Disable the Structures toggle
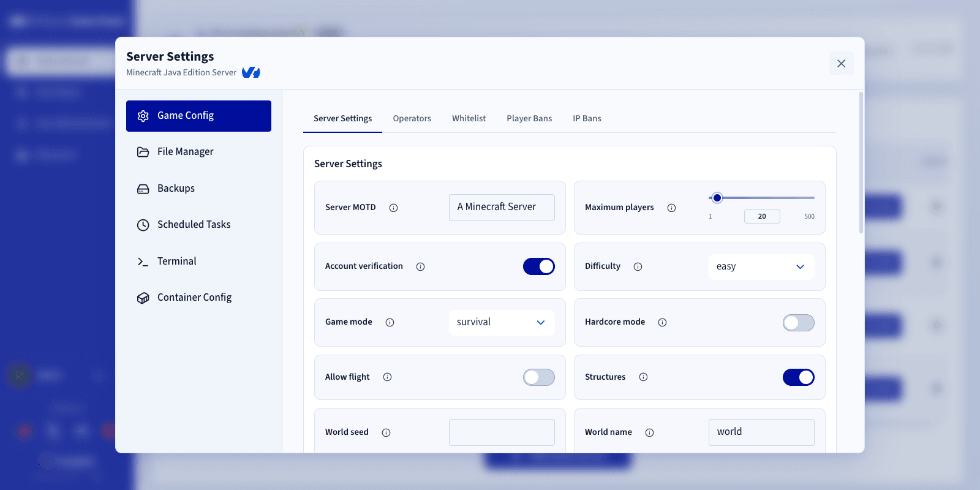Image resolution: width=980 pixels, height=490 pixels. coord(799,377)
